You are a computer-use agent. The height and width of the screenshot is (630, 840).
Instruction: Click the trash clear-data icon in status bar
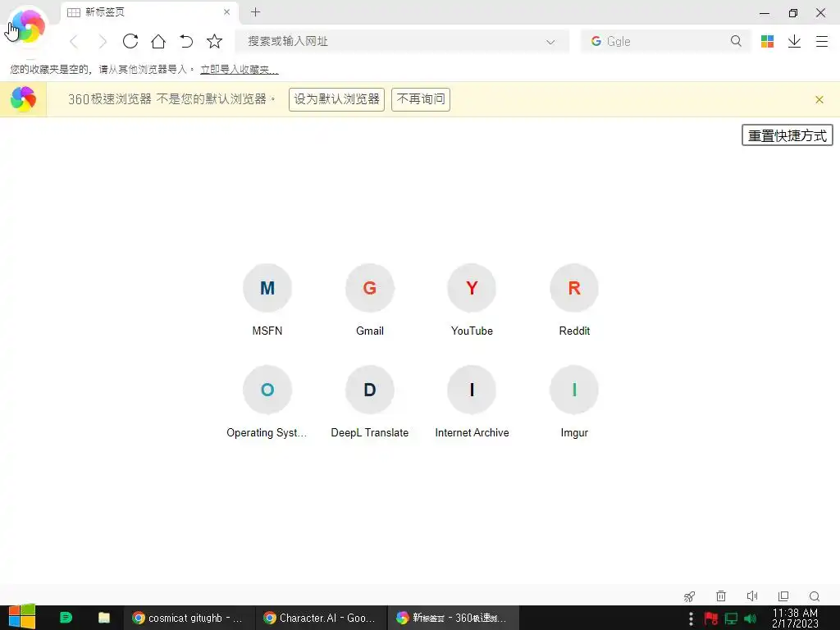click(x=721, y=596)
